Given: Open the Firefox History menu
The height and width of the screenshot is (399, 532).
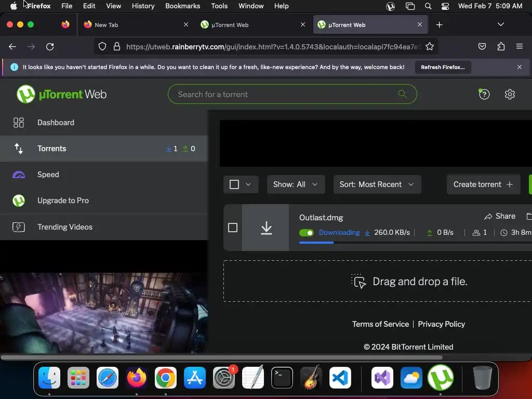Looking at the screenshot, I should [x=143, y=6].
